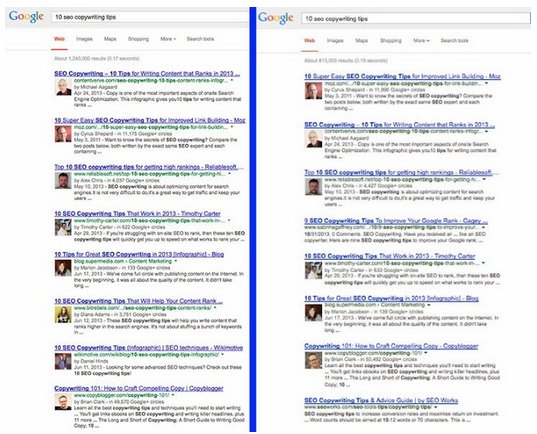Viewport: 537px width, 434px height.
Task: Open URL dropdown arrow beside contentverve.com in left results
Action: [x=232, y=80]
